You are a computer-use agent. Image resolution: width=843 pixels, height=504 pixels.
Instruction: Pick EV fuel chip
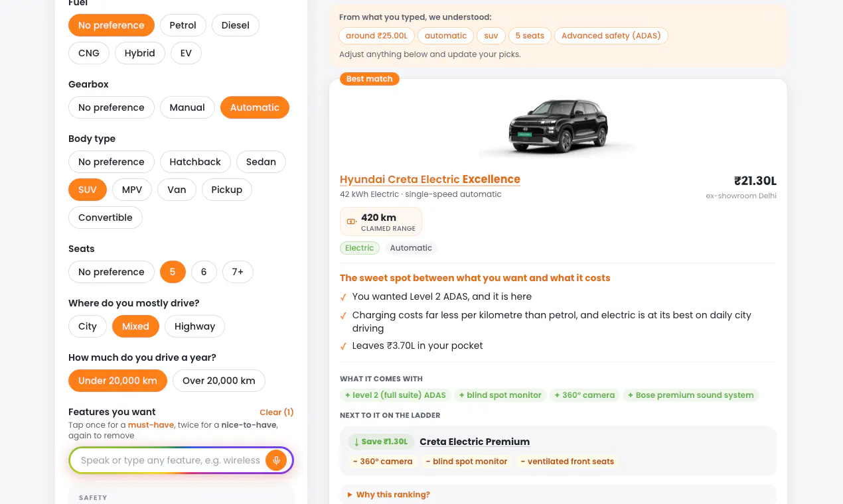(186, 53)
